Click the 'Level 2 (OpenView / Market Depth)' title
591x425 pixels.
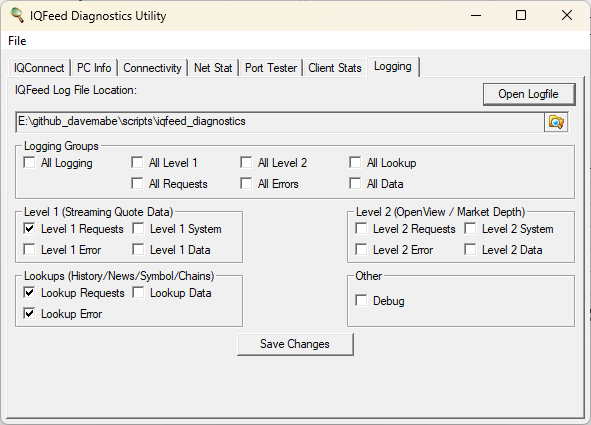[x=440, y=212]
